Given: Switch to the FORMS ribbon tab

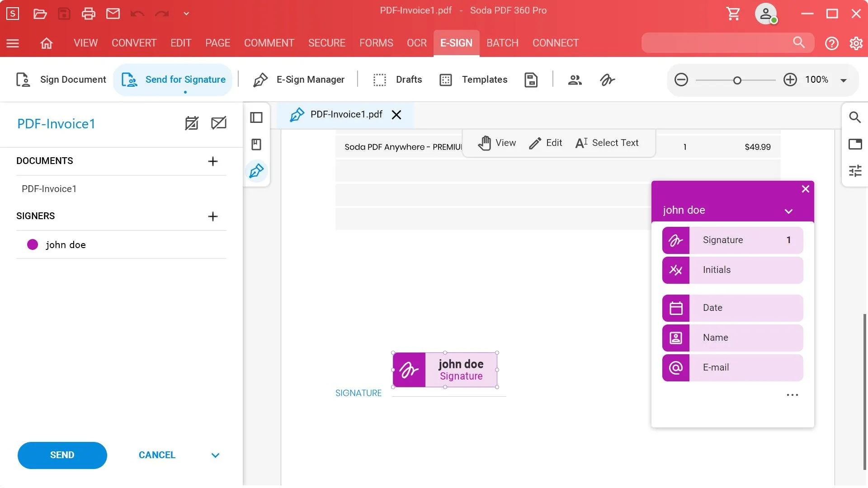Looking at the screenshot, I should pos(376,43).
